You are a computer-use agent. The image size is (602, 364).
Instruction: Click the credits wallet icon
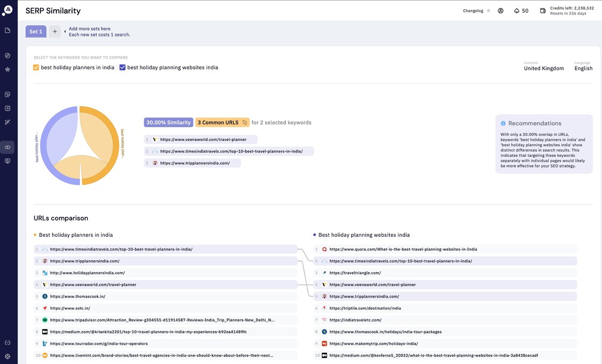click(x=543, y=11)
